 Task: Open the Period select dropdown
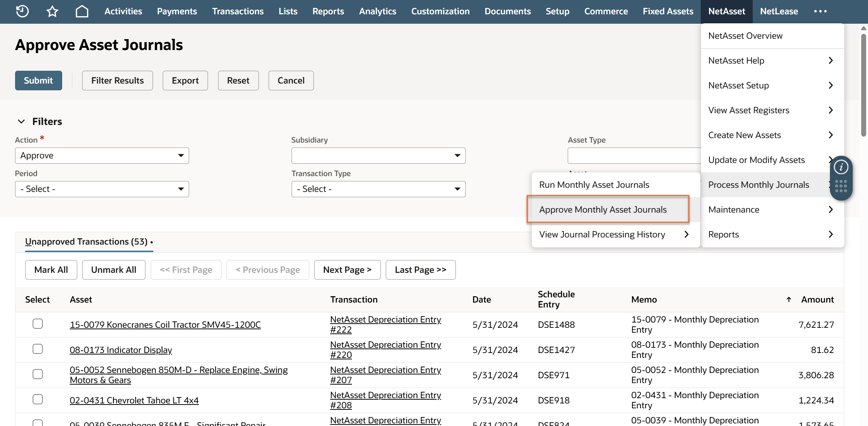click(102, 189)
